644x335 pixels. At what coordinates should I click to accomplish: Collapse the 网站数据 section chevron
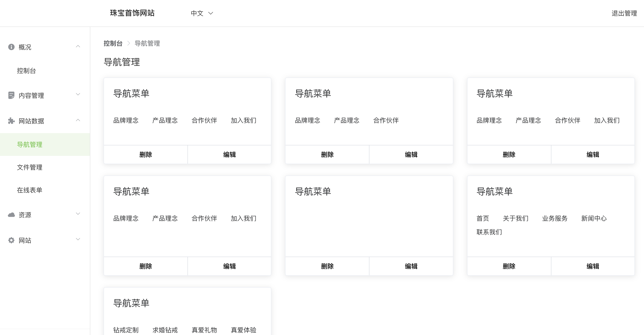coord(78,120)
